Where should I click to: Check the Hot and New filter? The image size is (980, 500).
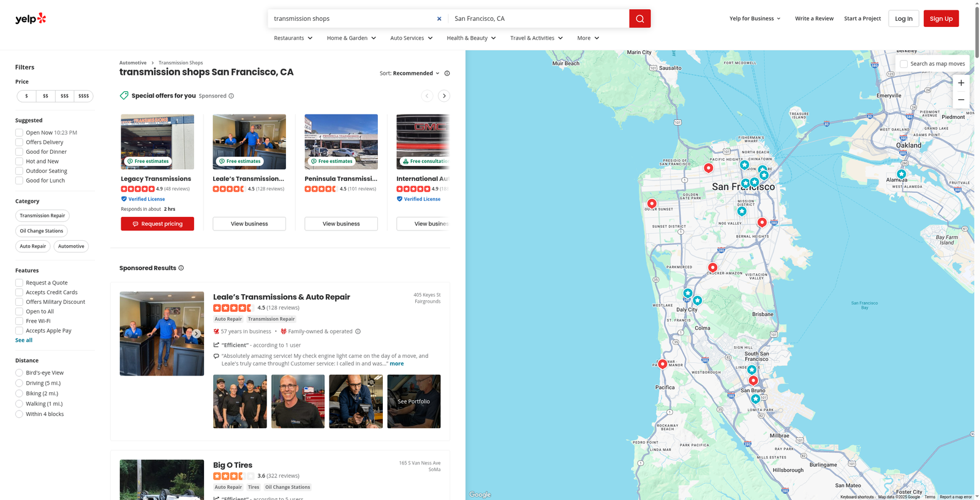pos(19,161)
